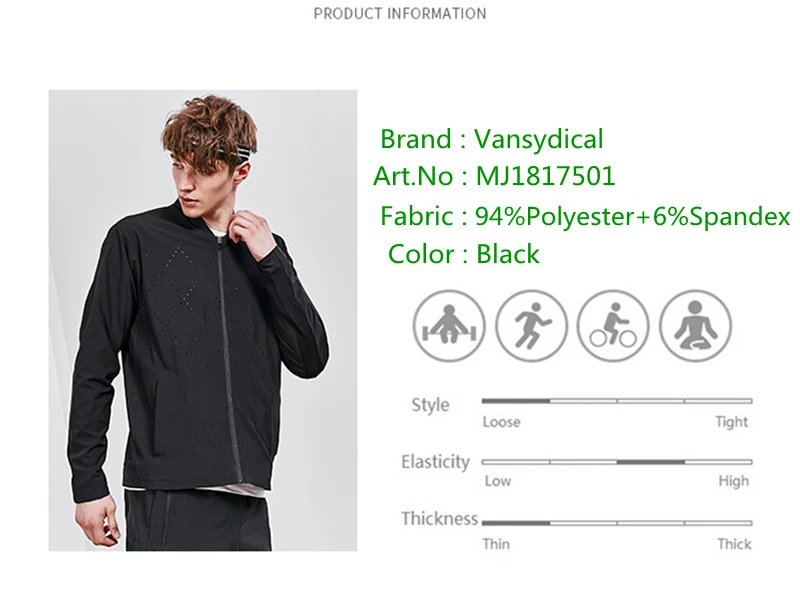The image size is (800, 595).
Task: Click the Loose label under Style
Action: (x=502, y=422)
